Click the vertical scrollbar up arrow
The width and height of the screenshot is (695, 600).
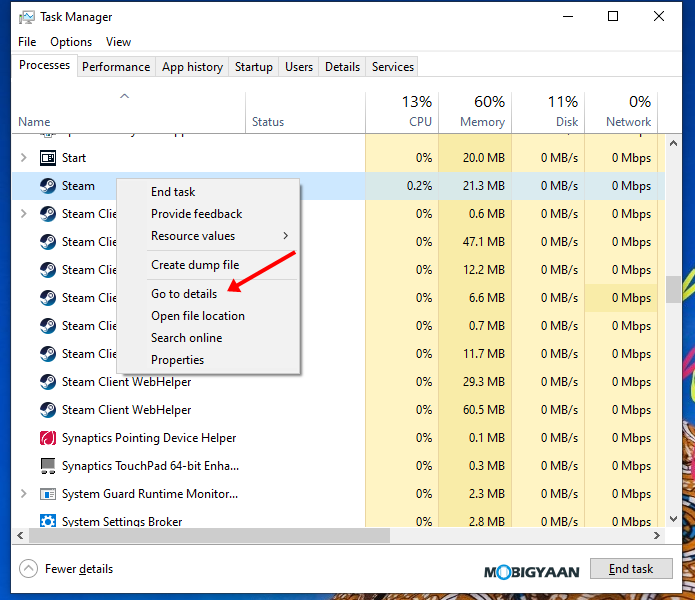coord(673,143)
